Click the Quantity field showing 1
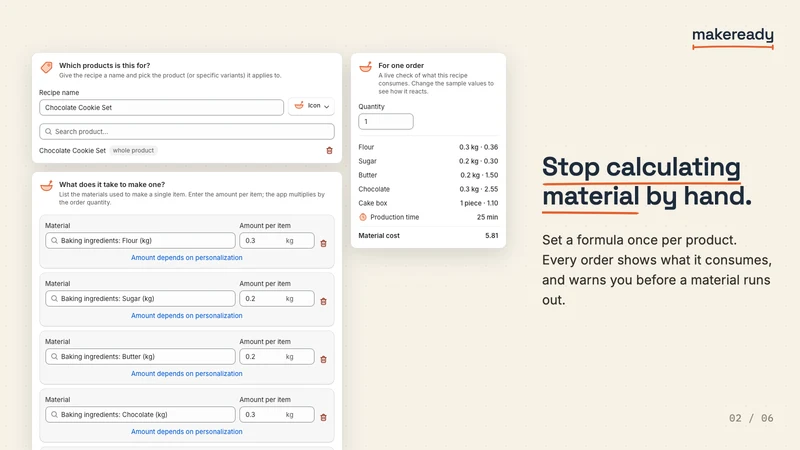 (x=386, y=121)
